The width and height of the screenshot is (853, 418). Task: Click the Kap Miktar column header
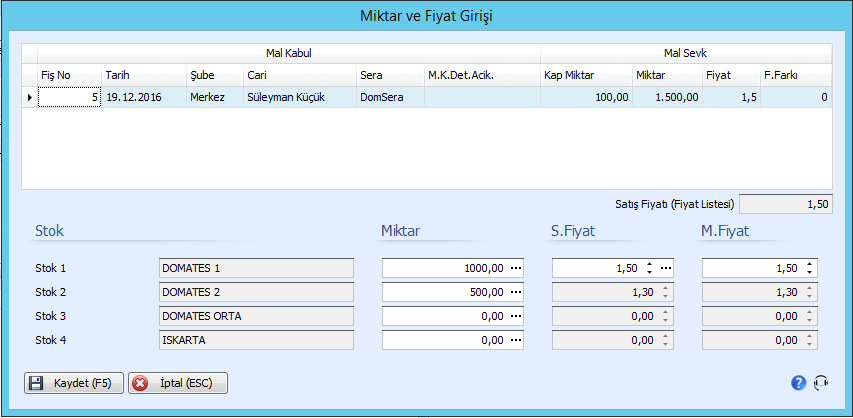(x=586, y=75)
